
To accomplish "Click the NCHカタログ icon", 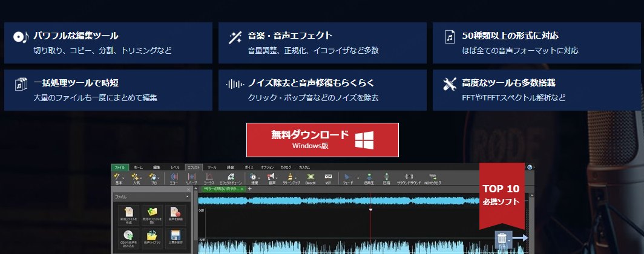I will point(433,178).
